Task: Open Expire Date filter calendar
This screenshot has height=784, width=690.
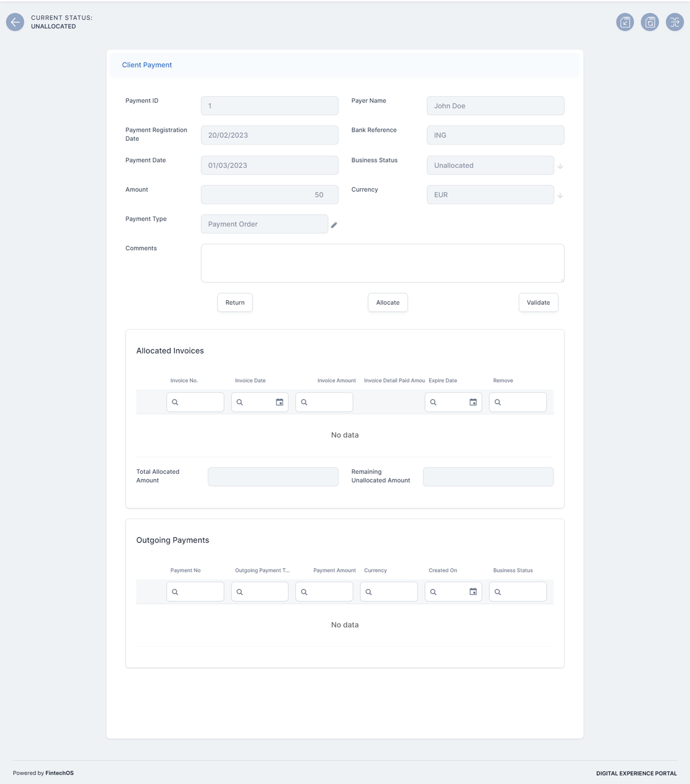Action: pyautogui.click(x=473, y=402)
